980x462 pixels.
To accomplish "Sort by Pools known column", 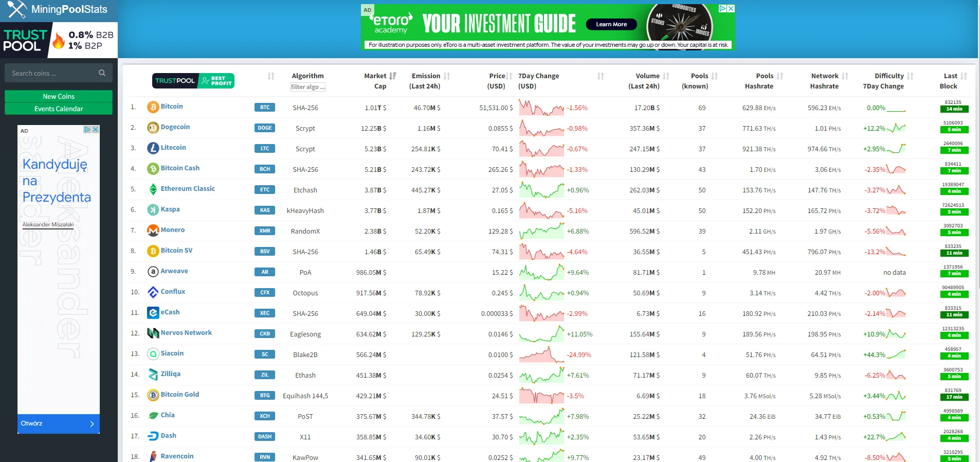I will point(715,76).
